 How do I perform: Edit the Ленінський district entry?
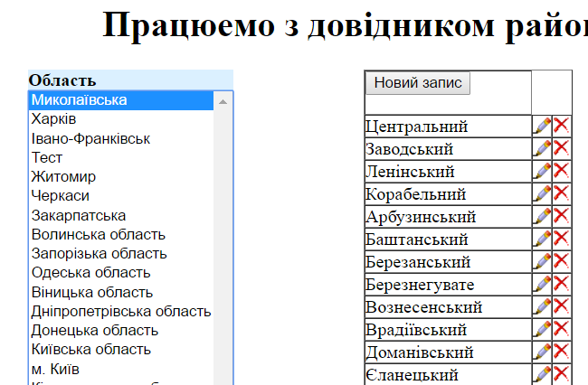click(543, 171)
